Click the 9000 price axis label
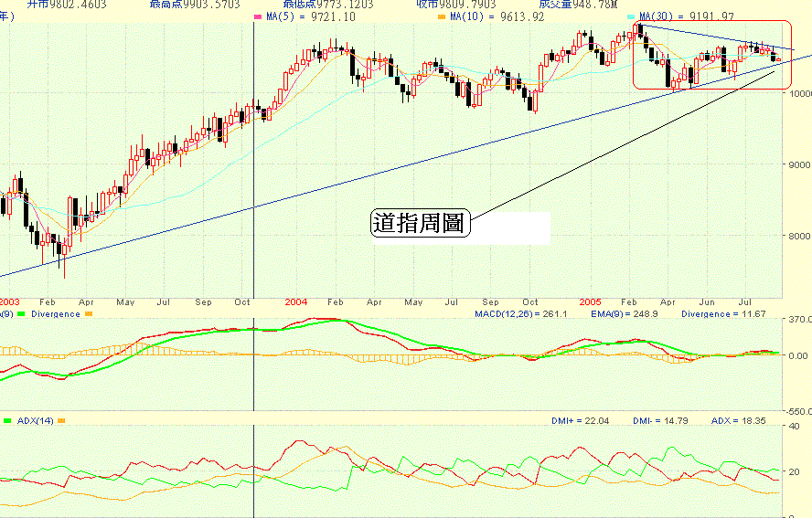Viewport: 812px width, 518px height. pyautogui.click(x=799, y=165)
